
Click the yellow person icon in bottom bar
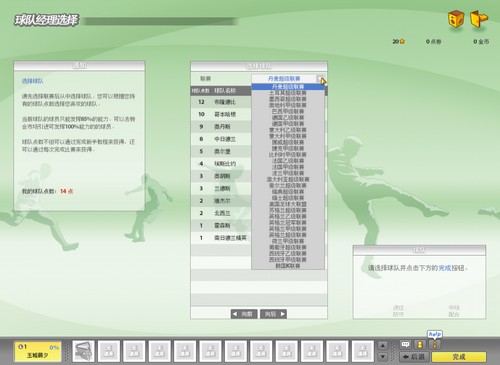(x=420, y=344)
